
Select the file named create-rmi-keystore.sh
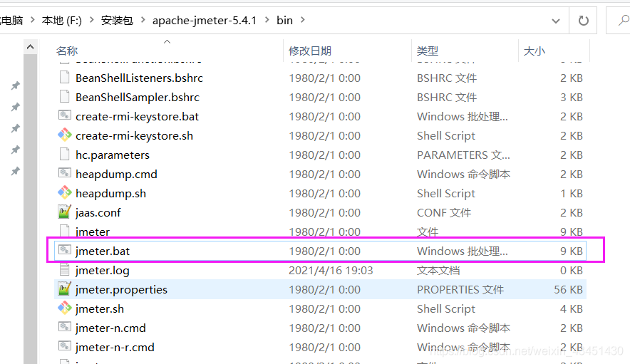click(x=134, y=136)
